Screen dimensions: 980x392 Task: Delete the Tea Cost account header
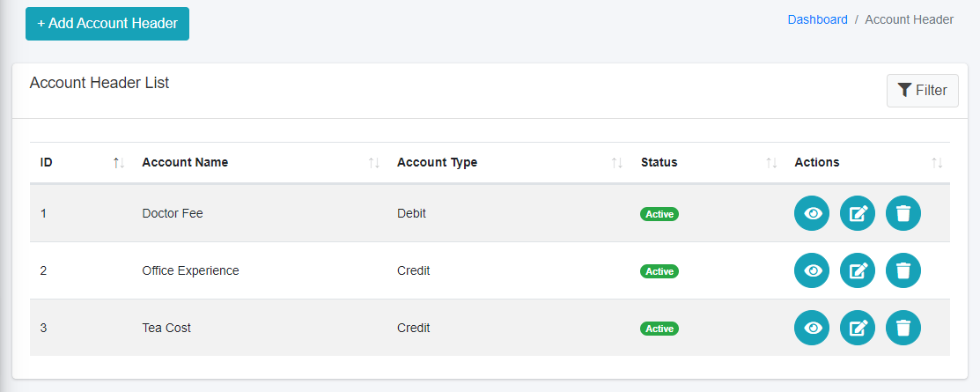point(903,328)
